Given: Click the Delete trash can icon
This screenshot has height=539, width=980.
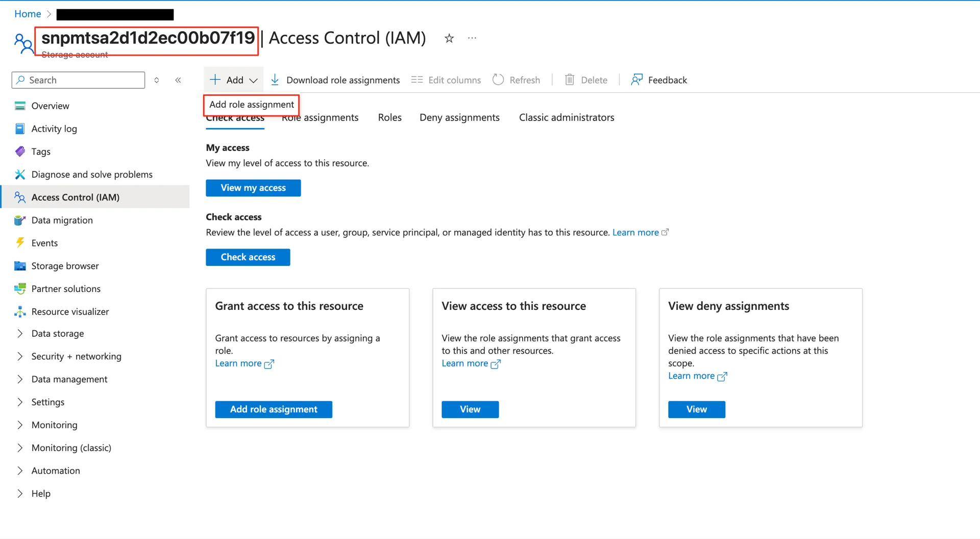Looking at the screenshot, I should pos(570,80).
